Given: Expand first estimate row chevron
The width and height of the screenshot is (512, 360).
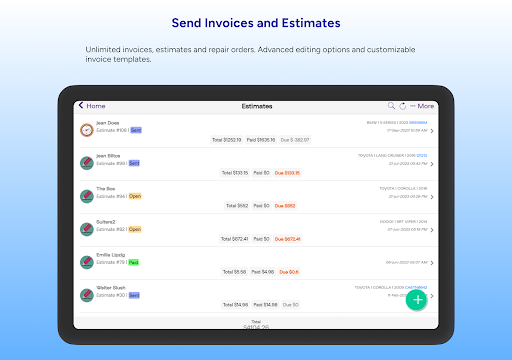Looking at the screenshot, I should point(432,131).
